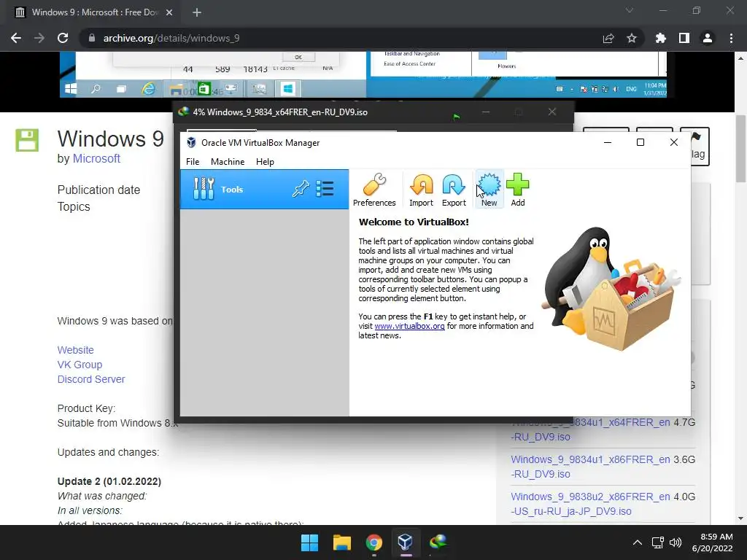Screen dimensions: 747x560
Task: Click the Microsoft author link
Action: pyautogui.click(x=96, y=158)
